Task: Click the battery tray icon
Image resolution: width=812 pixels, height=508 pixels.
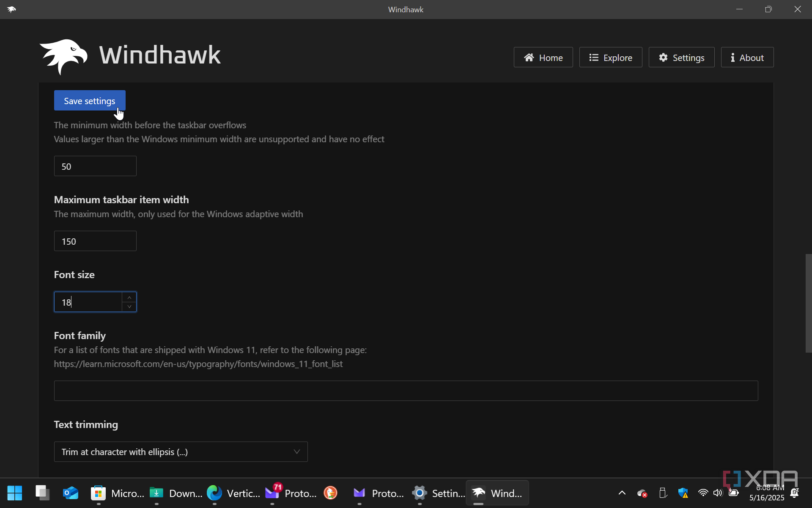Action: click(733, 493)
